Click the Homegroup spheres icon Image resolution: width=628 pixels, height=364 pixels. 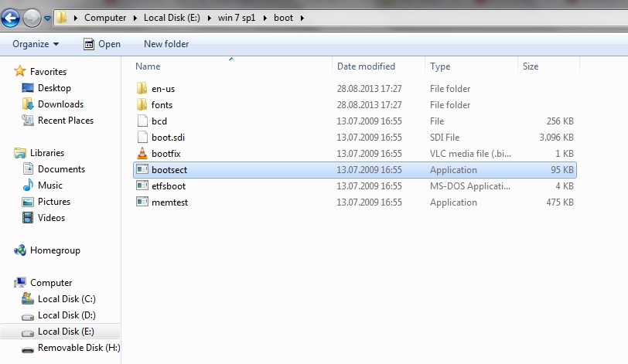pos(20,250)
